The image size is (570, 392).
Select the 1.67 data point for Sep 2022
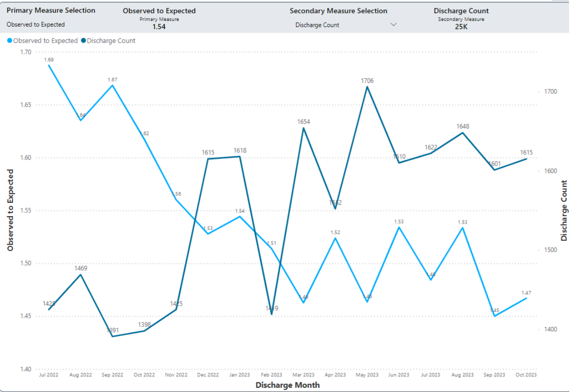113,85
